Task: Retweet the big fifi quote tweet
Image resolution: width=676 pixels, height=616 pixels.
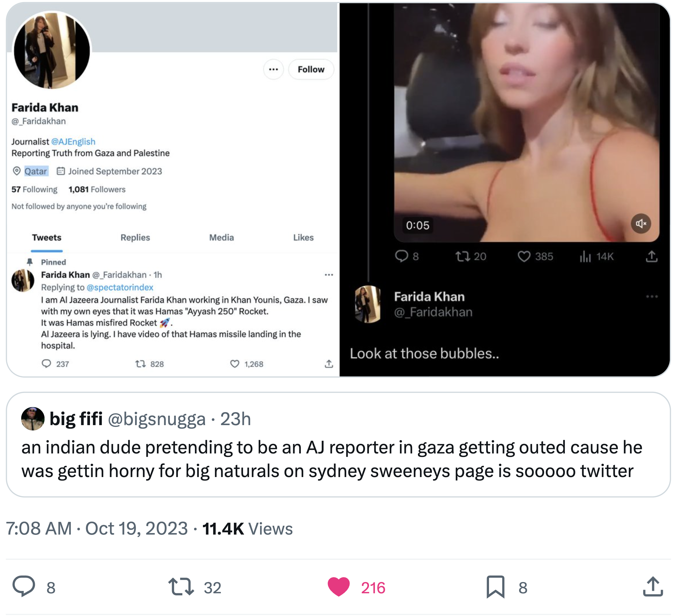Action: (x=181, y=586)
